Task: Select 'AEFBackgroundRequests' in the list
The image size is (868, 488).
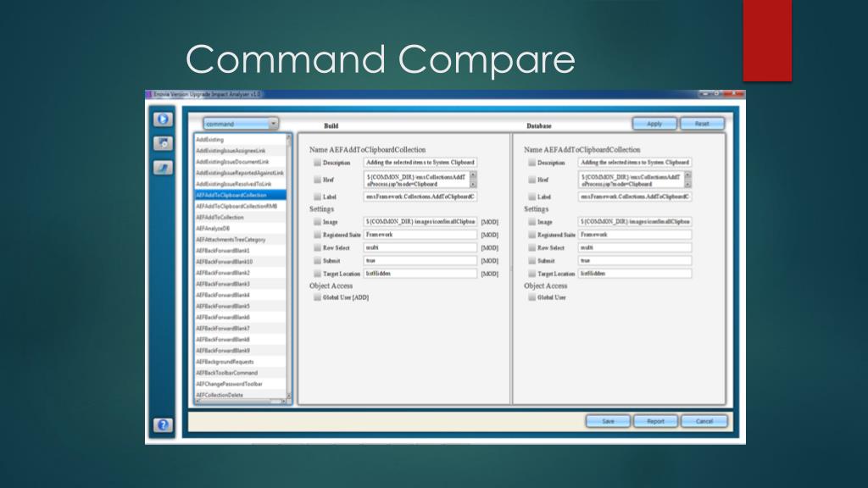Action: [x=240, y=361]
